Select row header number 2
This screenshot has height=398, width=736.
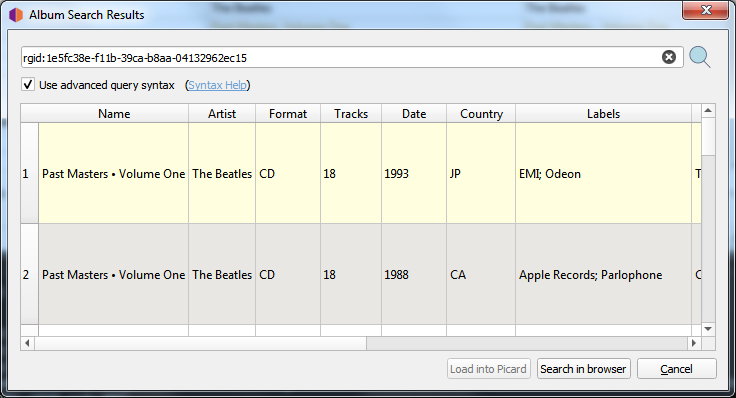click(30, 274)
